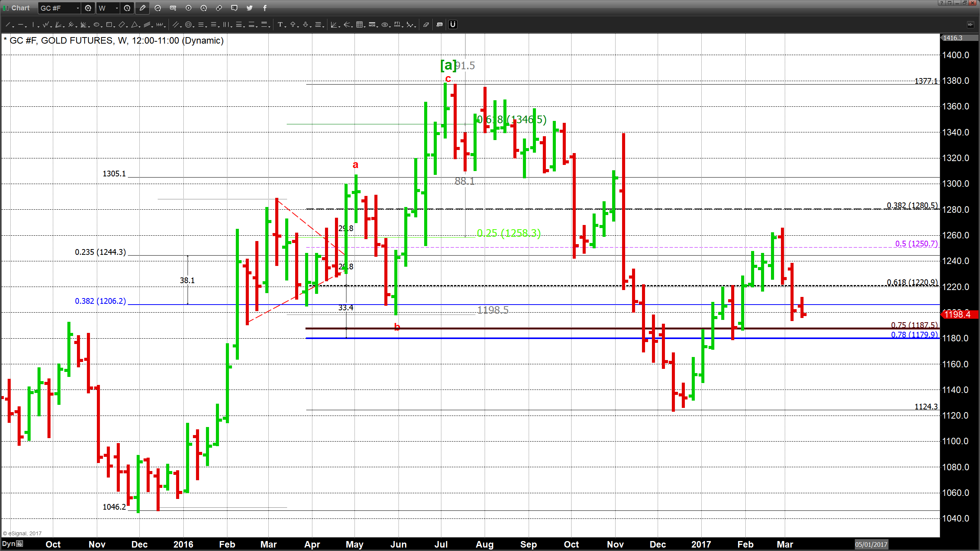Screen dimensions: 980x551
Task: Select the Fibonacci time zones tool
Action: (227, 25)
